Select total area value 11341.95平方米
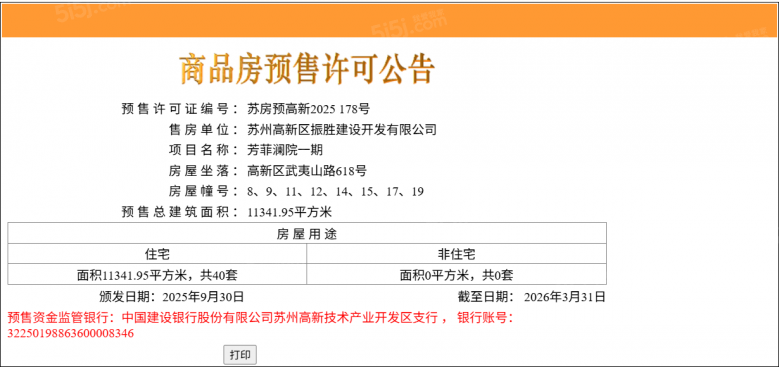 click(x=289, y=213)
